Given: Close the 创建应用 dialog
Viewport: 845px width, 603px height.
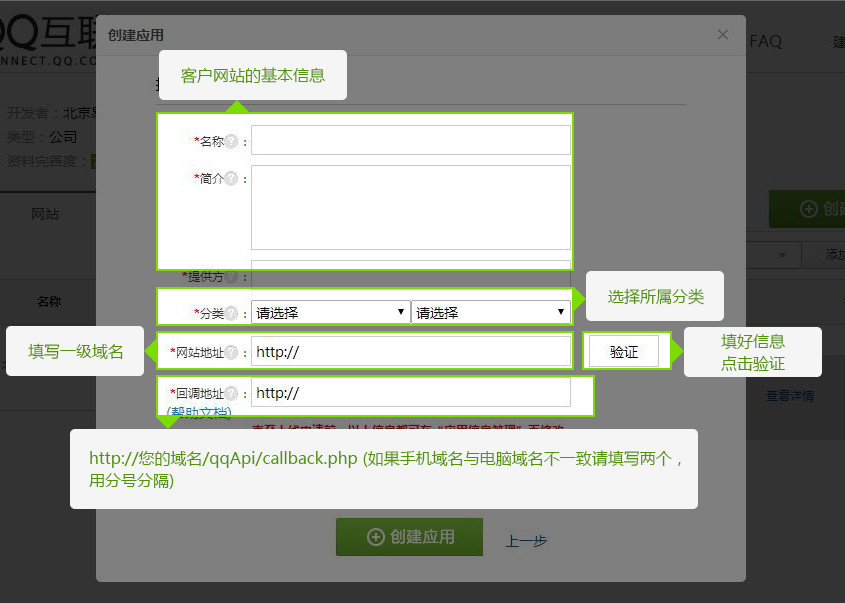Looking at the screenshot, I should point(723,35).
